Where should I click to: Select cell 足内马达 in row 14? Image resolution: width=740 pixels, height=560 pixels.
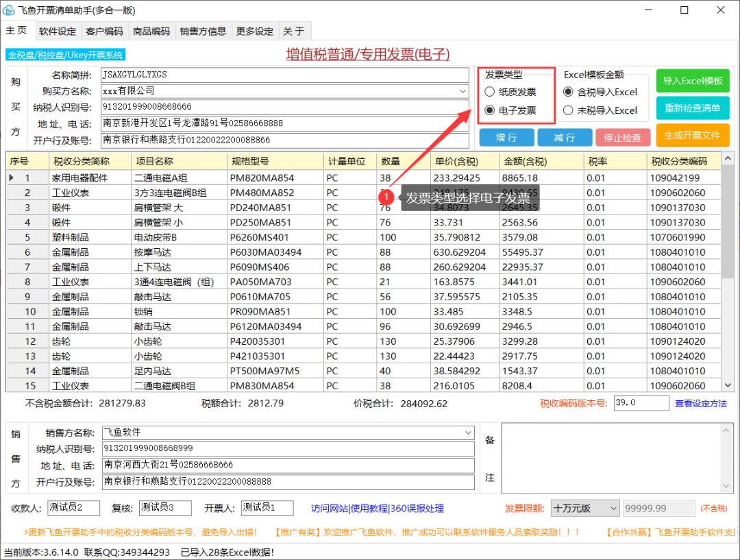coord(179,371)
